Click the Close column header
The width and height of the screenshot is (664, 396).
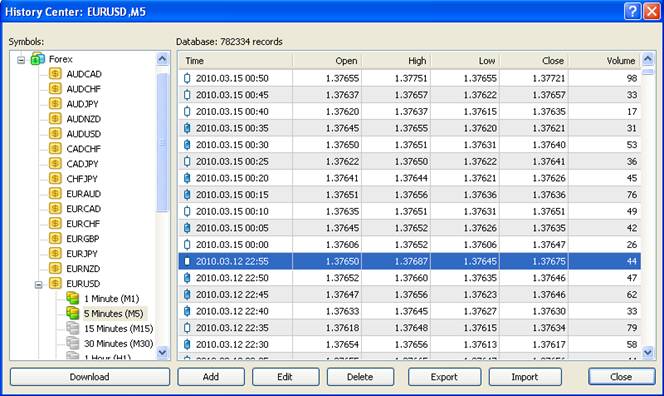(534, 61)
